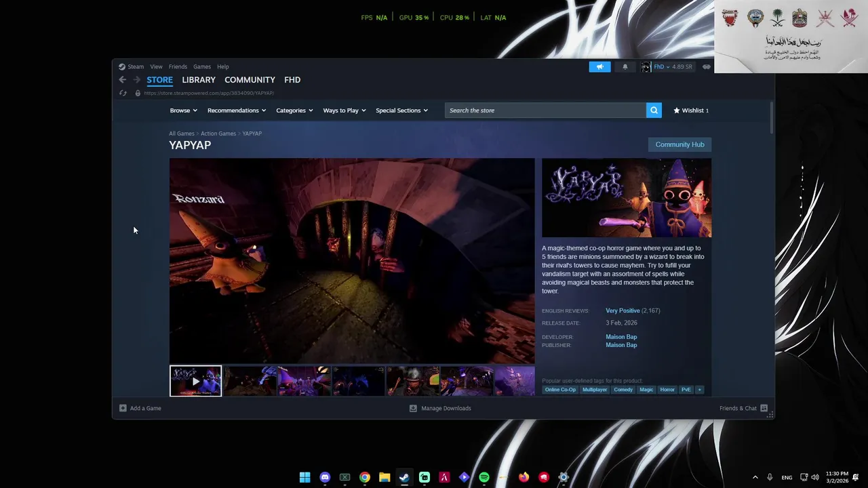Viewport: 868px width, 488px height.
Task: Click the Steam page vertical scrollbar
Action: coord(772,117)
